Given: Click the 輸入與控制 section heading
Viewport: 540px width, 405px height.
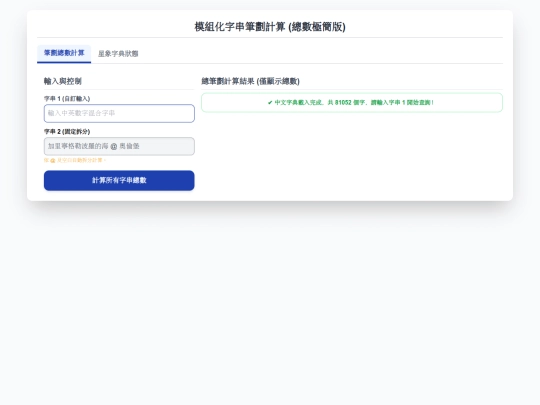Looking at the screenshot, I should 63,81.
